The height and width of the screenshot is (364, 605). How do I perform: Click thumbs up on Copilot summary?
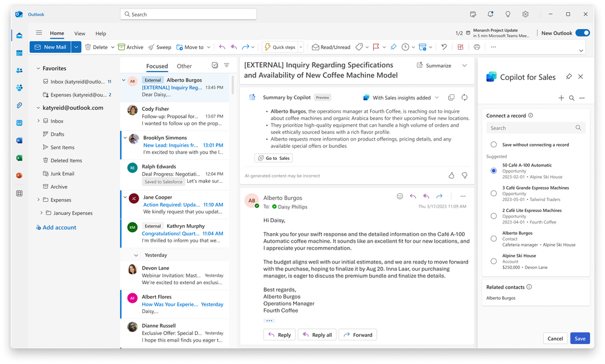pos(451,176)
